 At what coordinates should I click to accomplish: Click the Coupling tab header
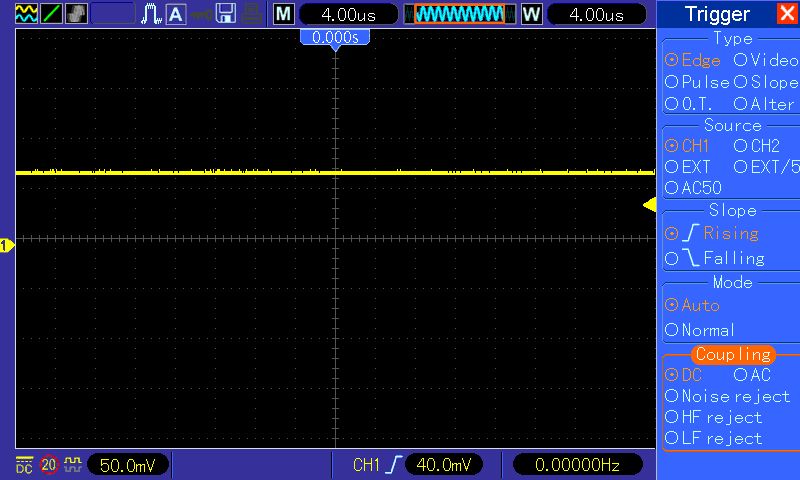point(733,354)
